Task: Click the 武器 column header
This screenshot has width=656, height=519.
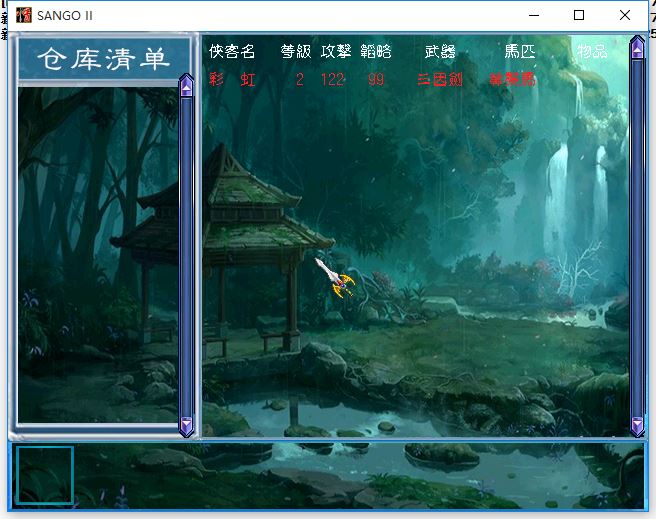Action: (440, 51)
